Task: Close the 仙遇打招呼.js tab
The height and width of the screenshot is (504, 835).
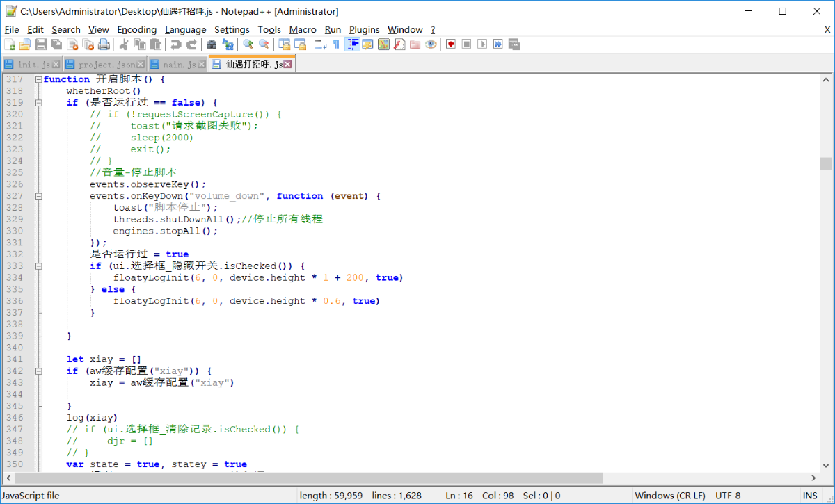Action: (x=287, y=64)
